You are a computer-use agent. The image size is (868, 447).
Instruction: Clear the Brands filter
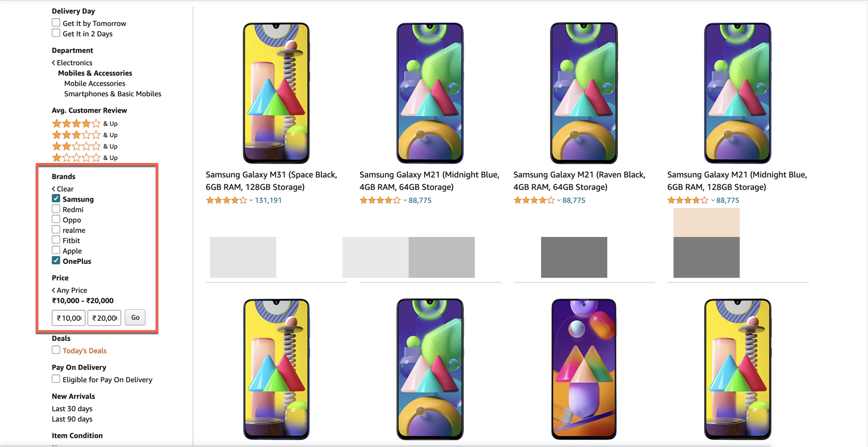[63, 189]
